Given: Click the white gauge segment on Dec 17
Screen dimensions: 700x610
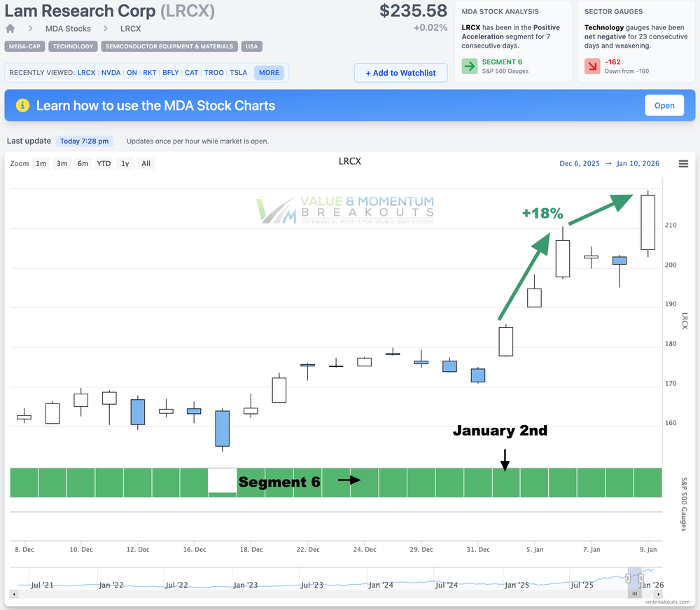Looking at the screenshot, I should point(223,481).
